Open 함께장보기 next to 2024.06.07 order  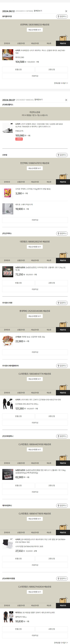38,100
